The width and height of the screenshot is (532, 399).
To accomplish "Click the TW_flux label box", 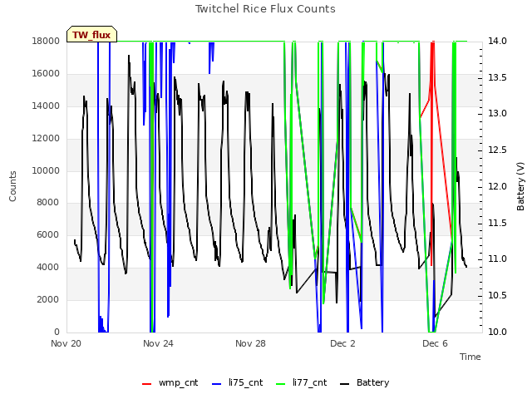I will pos(91,34).
